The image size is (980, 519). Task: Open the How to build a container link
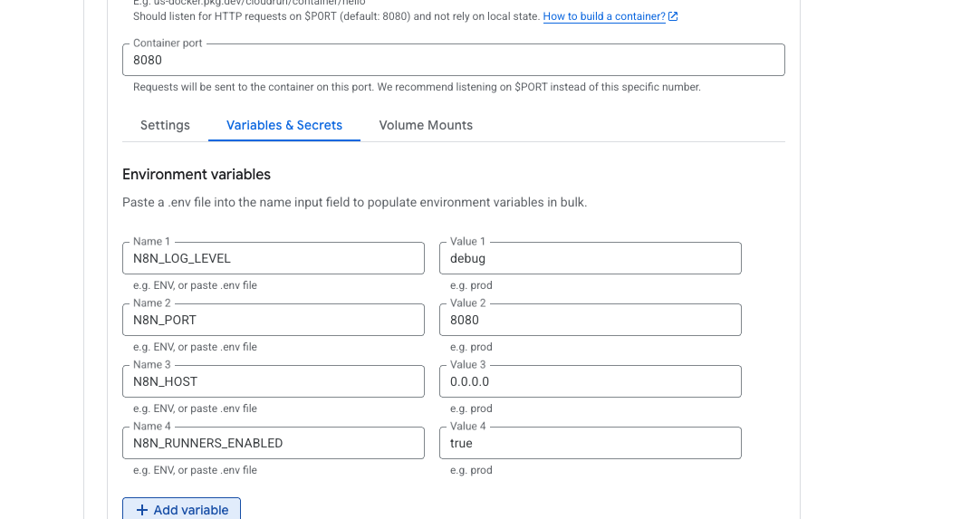(604, 16)
